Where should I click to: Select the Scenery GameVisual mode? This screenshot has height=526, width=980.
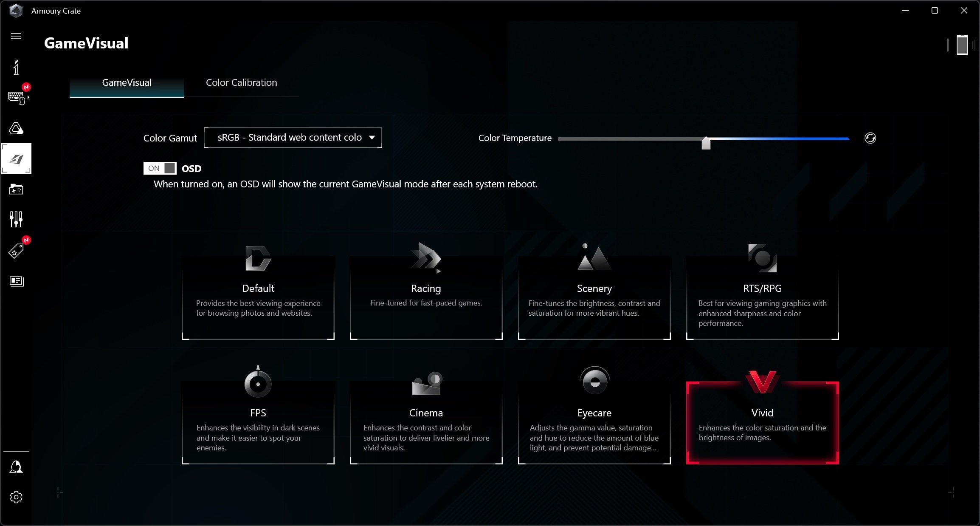[x=594, y=287]
